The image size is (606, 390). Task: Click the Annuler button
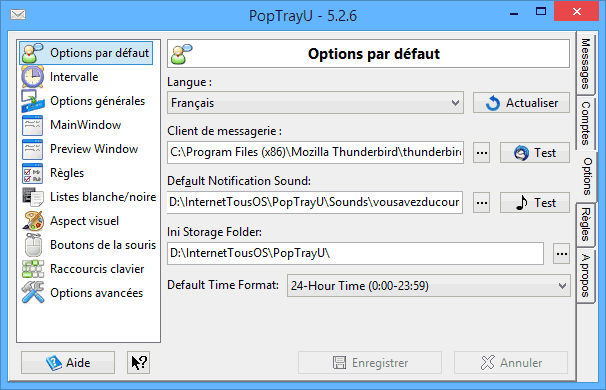pyautogui.click(x=511, y=363)
